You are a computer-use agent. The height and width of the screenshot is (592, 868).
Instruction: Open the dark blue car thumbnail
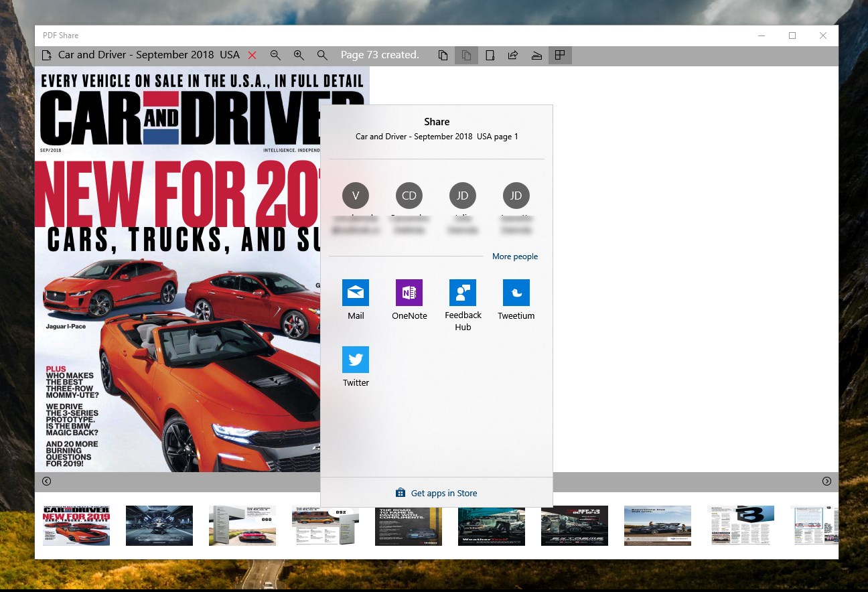tap(159, 526)
